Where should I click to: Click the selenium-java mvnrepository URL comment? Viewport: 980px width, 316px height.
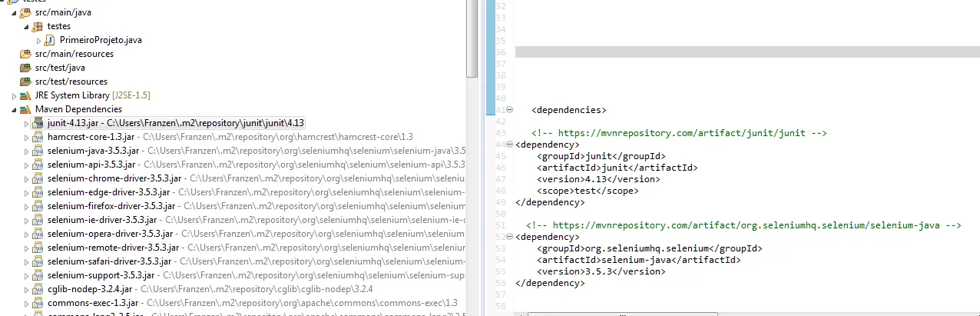pyautogui.click(x=744, y=225)
